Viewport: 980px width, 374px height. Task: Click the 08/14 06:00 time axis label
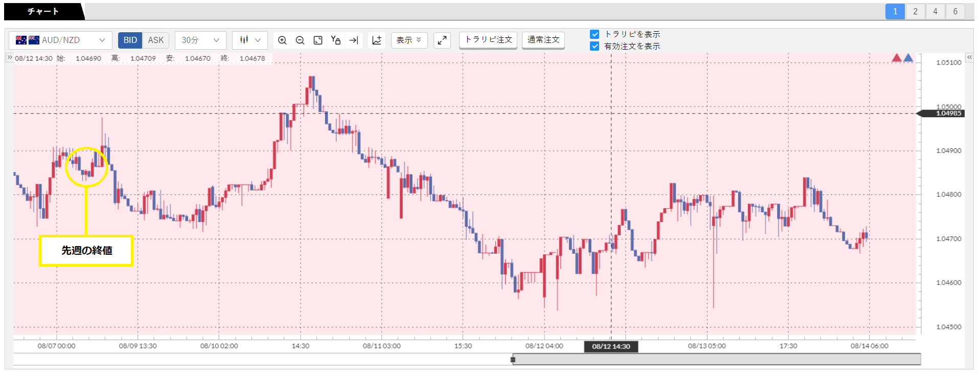click(869, 346)
